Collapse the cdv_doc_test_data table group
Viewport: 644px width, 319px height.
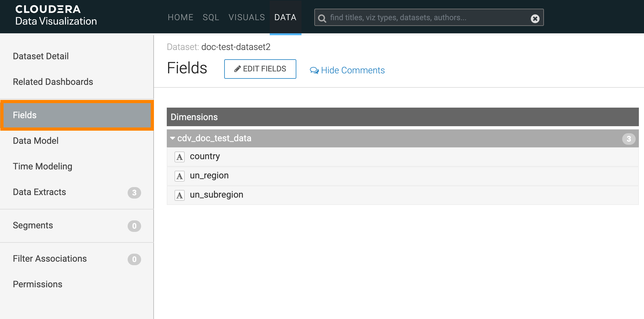pyautogui.click(x=173, y=138)
